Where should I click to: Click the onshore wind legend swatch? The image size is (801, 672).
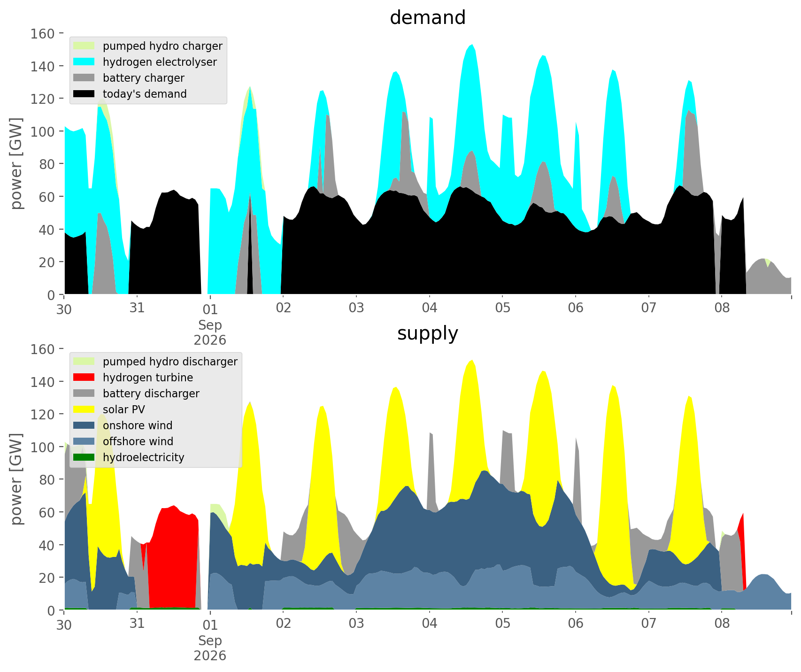coord(85,425)
